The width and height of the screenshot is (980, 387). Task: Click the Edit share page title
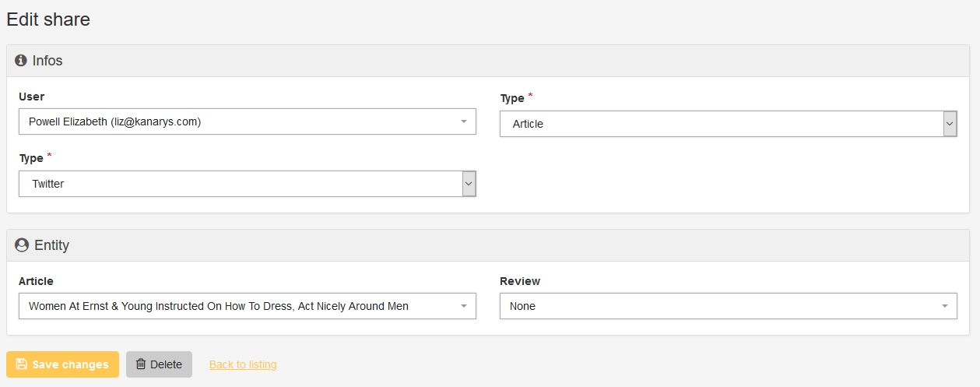point(48,19)
